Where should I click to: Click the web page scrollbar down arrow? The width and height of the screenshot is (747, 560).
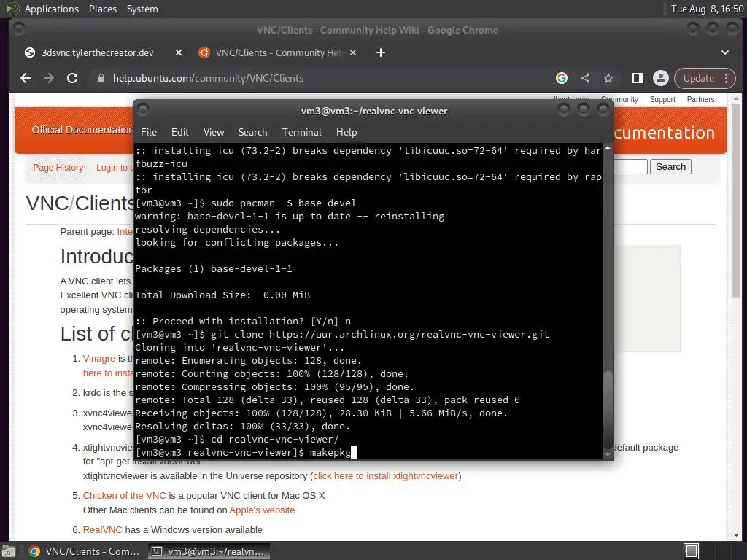(x=737, y=534)
